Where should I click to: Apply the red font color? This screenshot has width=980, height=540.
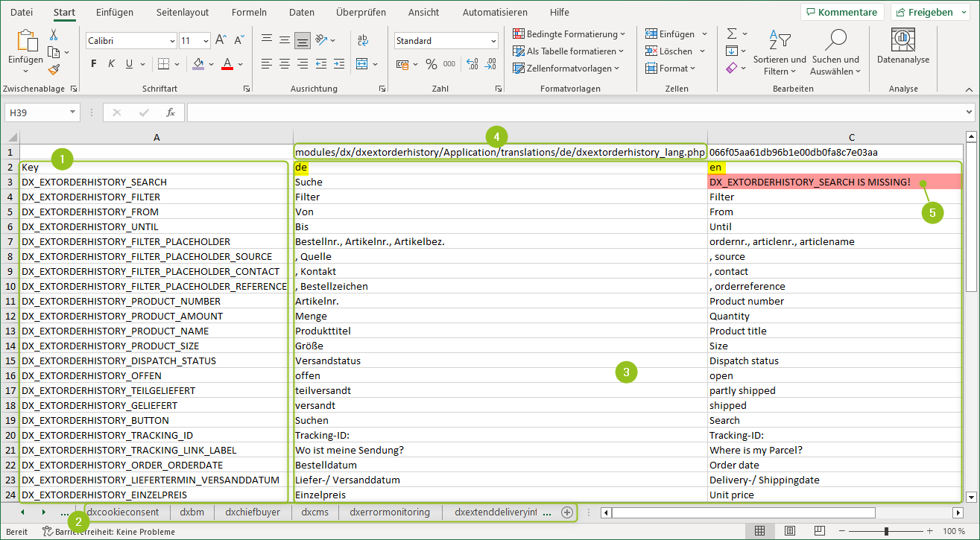[227, 64]
